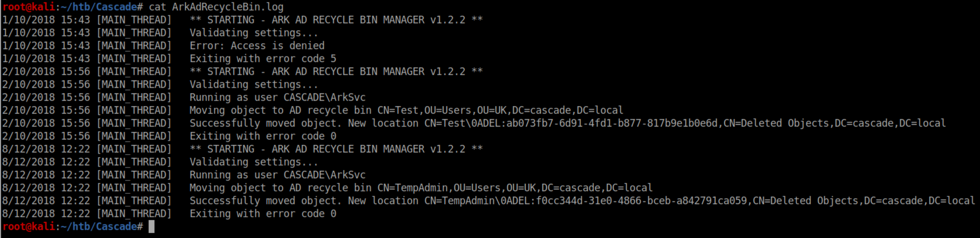
Task: Click the 'Validating settings...' text on the second line
Action: tap(254, 33)
